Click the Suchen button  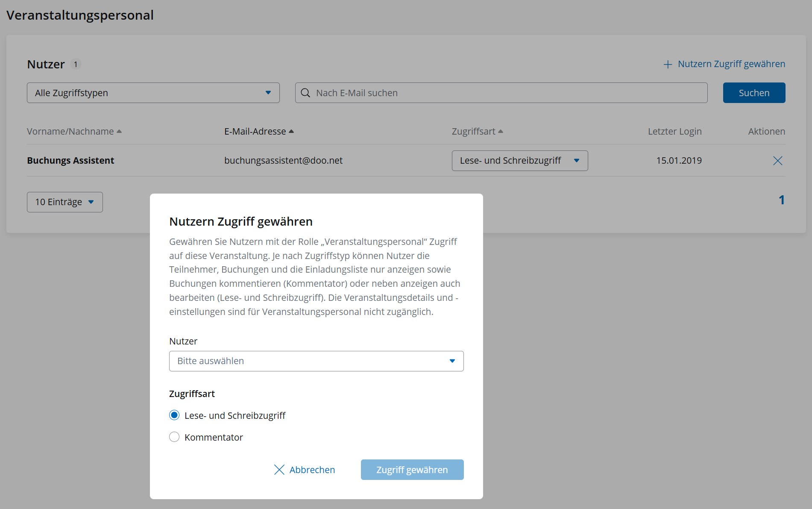(x=754, y=93)
